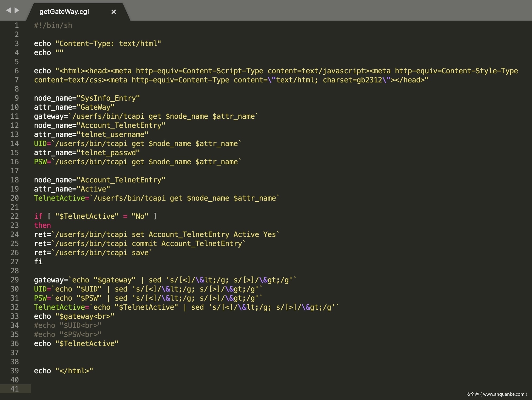Screen dimensions: 532x400
Task: Place cursor on the #!/bin/sh shebang line
Action: pyautogui.click(x=53, y=25)
